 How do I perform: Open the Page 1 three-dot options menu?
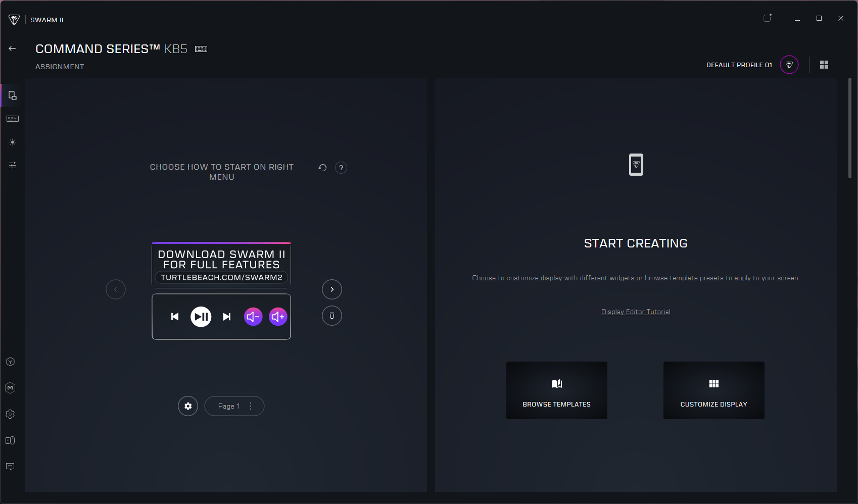pyautogui.click(x=251, y=406)
